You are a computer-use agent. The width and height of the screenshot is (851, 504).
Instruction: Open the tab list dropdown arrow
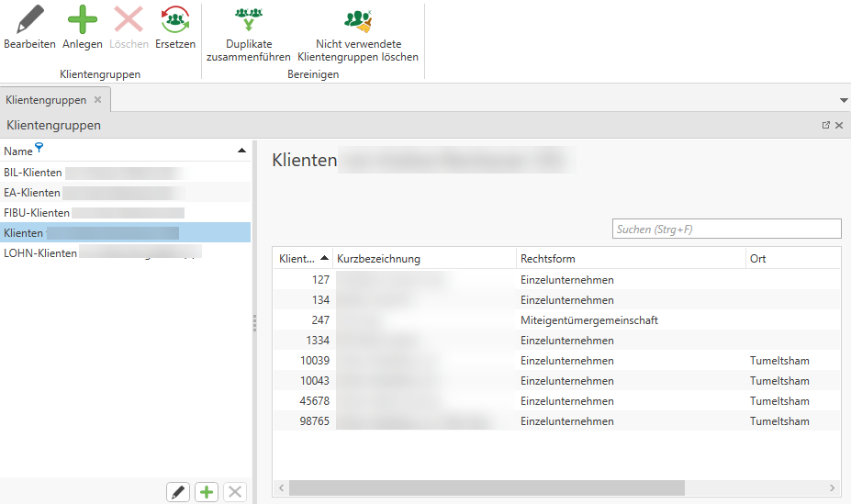pos(843,99)
